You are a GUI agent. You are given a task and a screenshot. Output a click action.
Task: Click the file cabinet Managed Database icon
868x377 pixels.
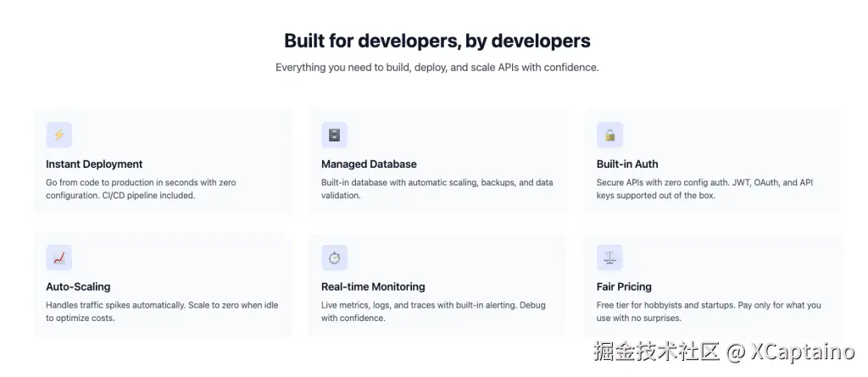point(334,135)
